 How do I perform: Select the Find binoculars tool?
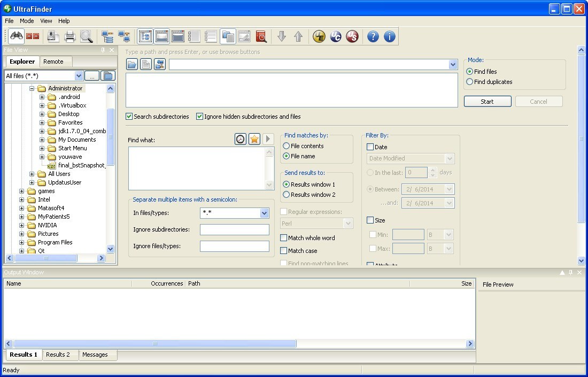point(16,36)
